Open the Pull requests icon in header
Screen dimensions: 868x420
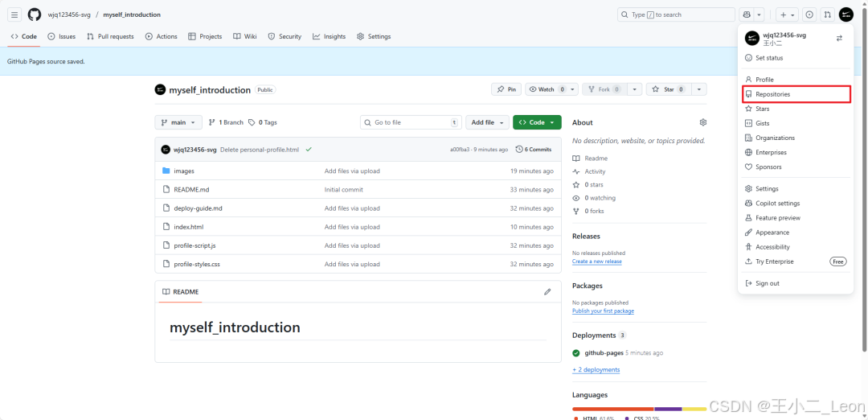click(x=827, y=14)
